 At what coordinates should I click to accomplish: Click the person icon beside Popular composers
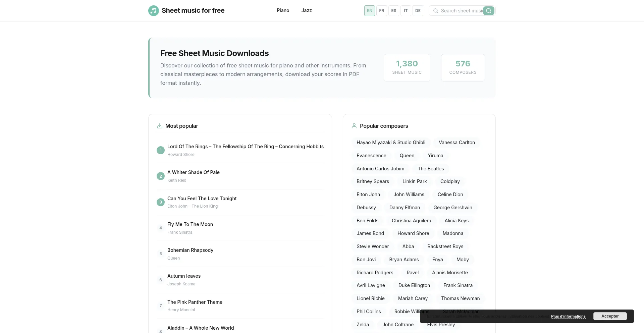click(x=354, y=126)
